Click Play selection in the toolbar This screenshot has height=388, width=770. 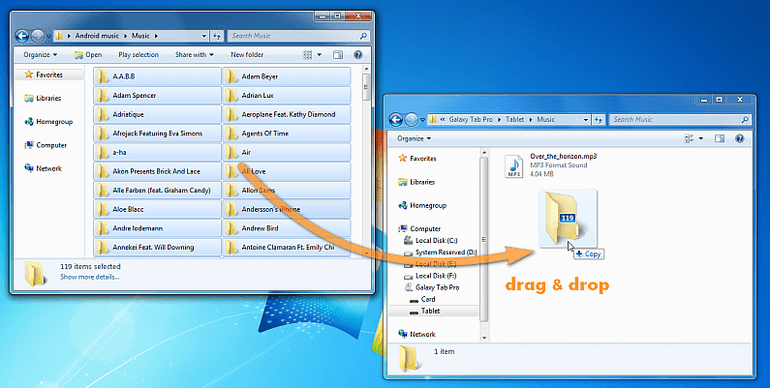tap(138, 55)
